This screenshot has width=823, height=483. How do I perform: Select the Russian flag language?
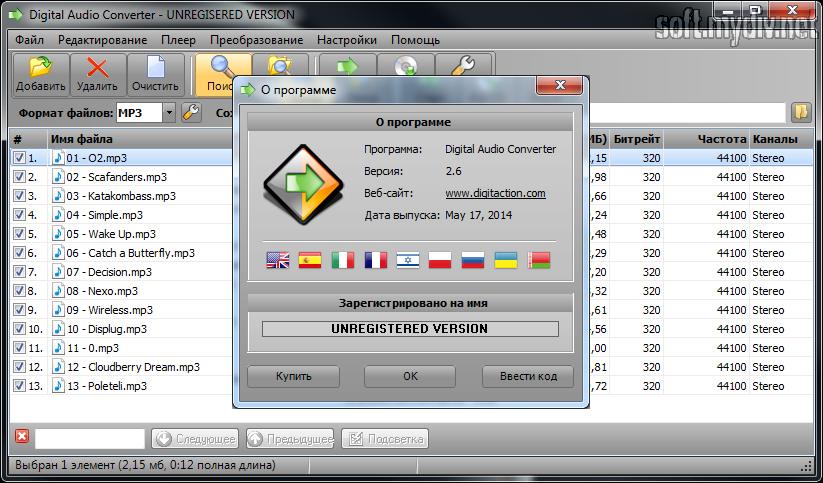pyautogui.click(x=473, y=260)
